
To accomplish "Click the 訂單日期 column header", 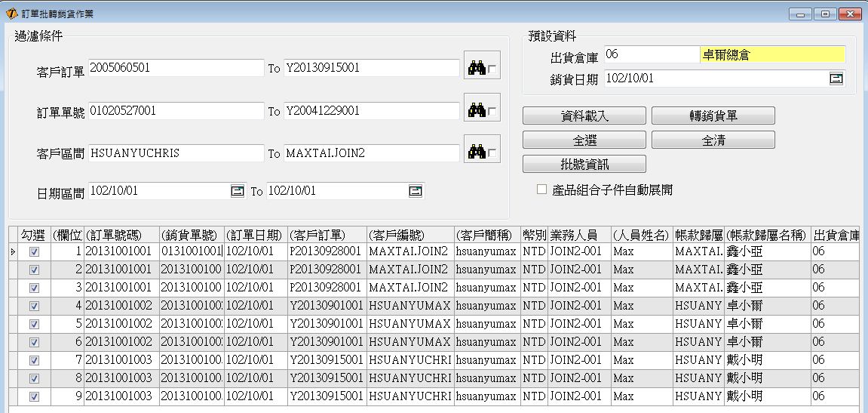I will [x=255, y=235].
